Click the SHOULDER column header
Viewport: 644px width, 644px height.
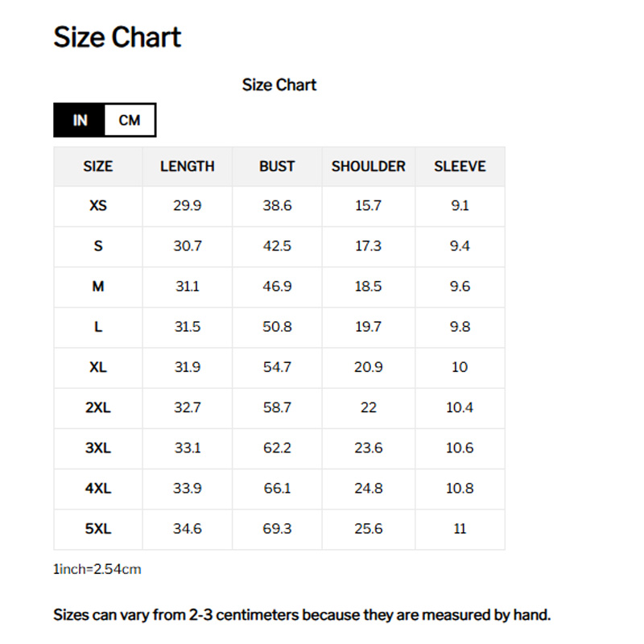click(369, 167)
